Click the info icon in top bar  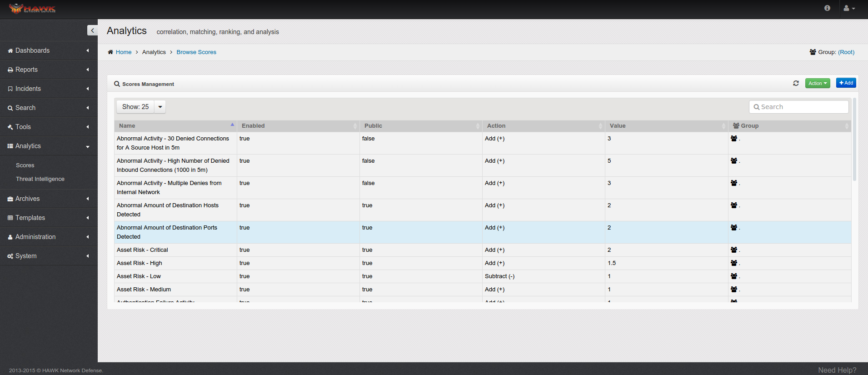(827, 8)
